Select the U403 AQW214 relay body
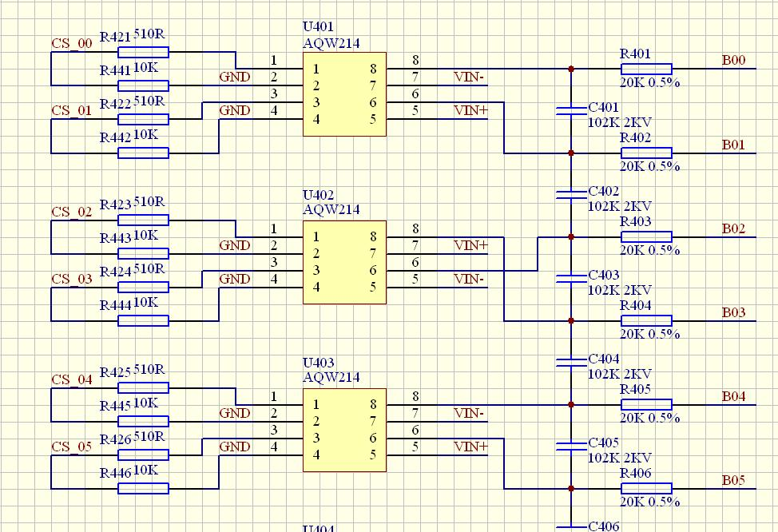This screenshot has height=532, width=778. click(x=344, y=430)
